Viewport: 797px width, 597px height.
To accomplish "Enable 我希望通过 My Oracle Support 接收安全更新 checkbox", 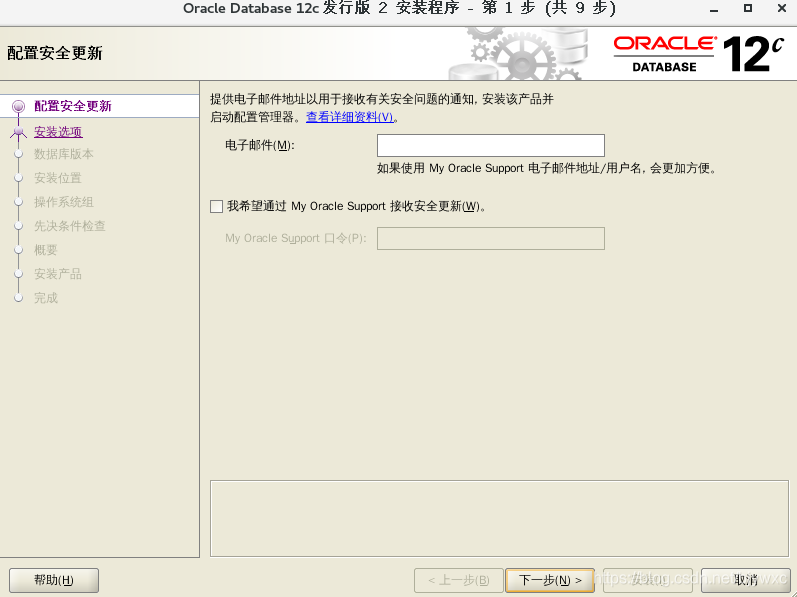I will click(217, 206).
